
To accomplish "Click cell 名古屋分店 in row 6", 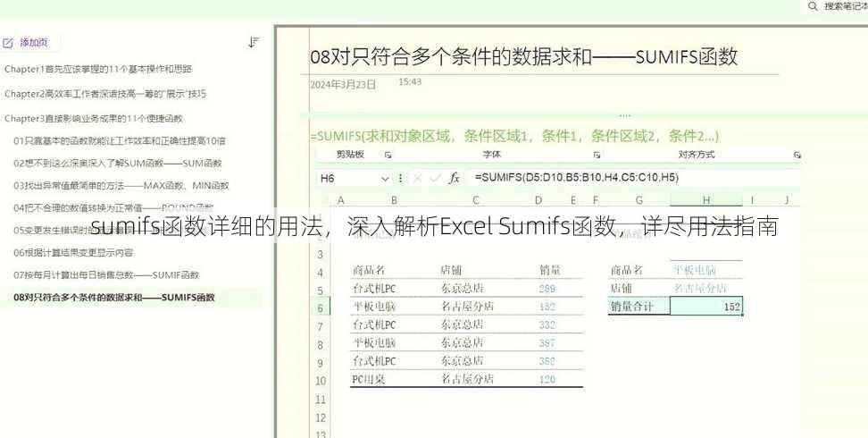I will pos(467,307).
